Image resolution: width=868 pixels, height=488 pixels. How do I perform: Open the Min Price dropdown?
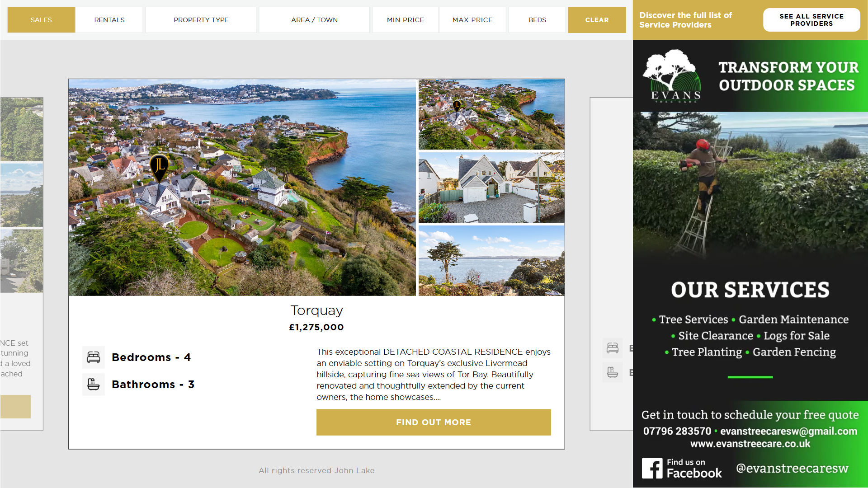(x=406, y=20)
